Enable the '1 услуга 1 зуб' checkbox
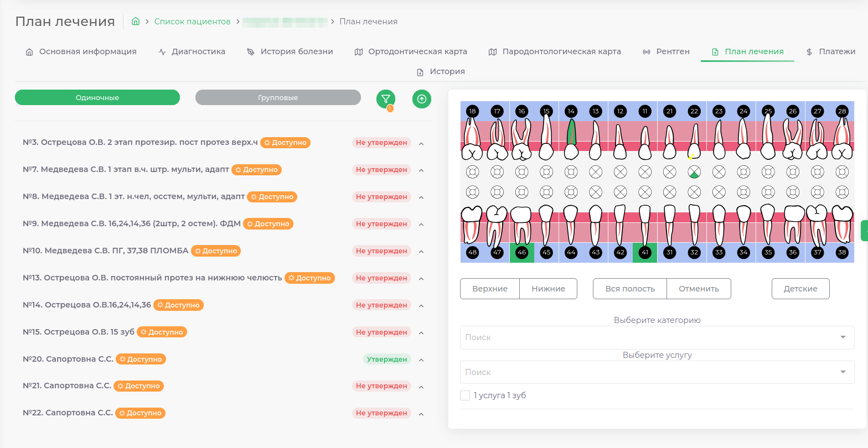This screenshot has height=448, width=868. pos(465,395)
